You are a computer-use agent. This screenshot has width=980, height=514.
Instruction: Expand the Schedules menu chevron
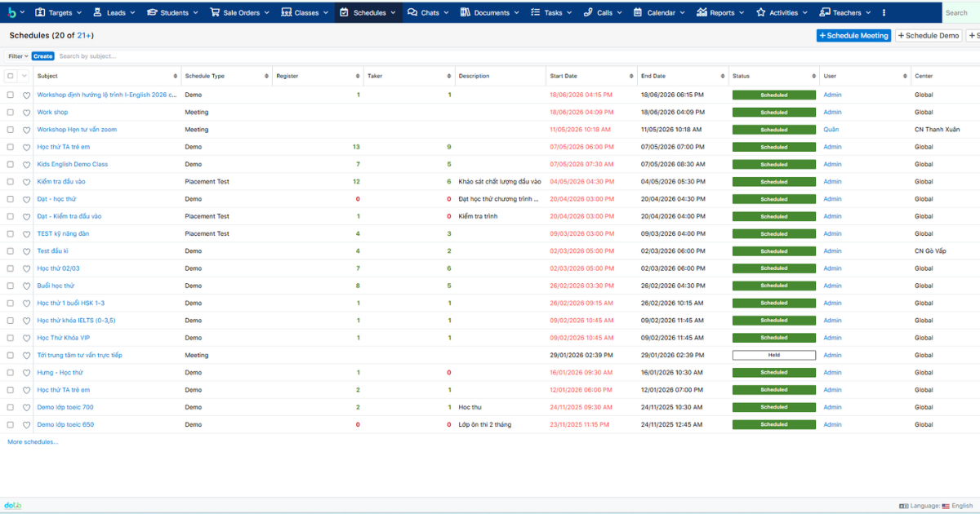[394, 13]
